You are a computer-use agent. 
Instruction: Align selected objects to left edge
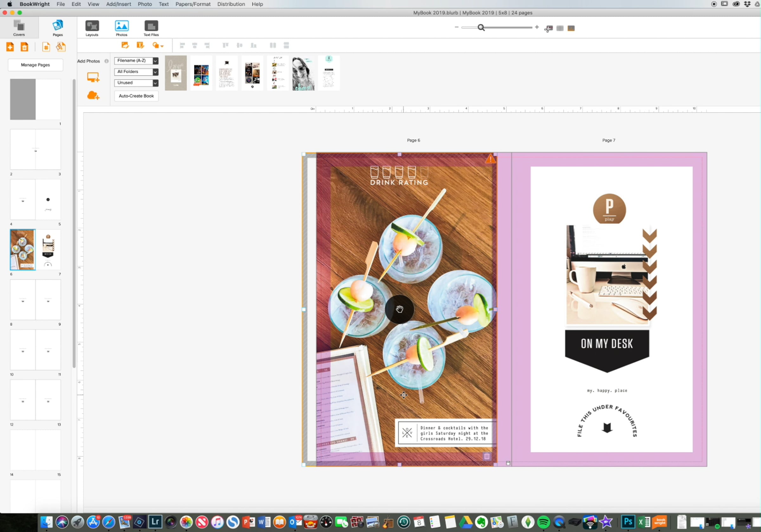click(182, 45)
